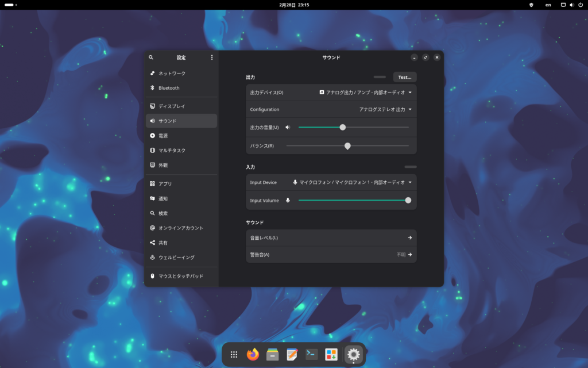Click the 出力の音量 slider handle

click(x=343, y=128)
